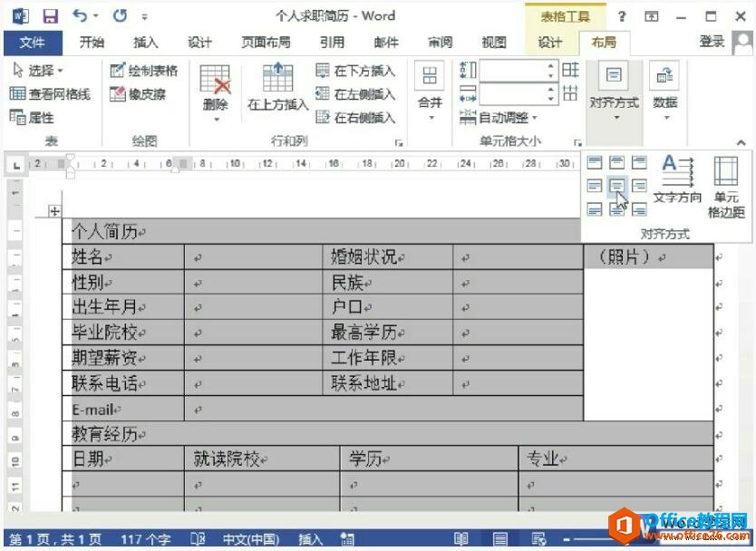Click the table move handle icon
Screen dimensions: 756x551
(54, 211)
